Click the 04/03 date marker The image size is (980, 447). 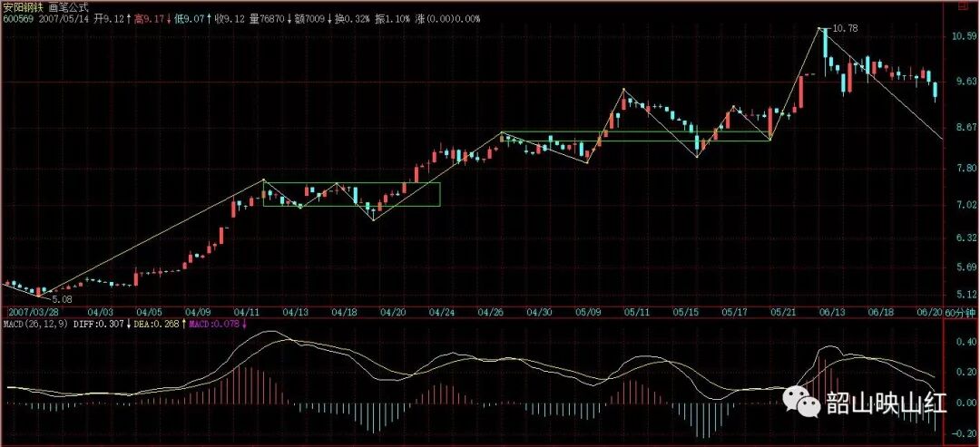pos(100,312)
